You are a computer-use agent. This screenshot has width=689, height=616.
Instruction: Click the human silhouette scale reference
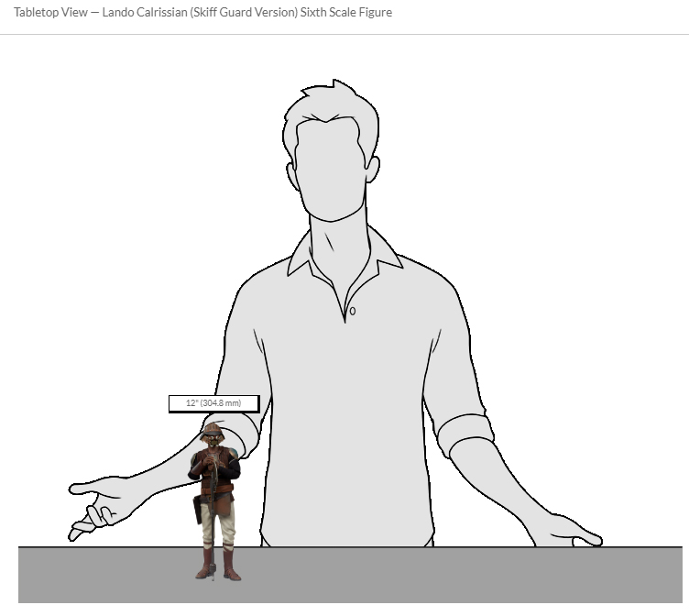click(335, 313)
